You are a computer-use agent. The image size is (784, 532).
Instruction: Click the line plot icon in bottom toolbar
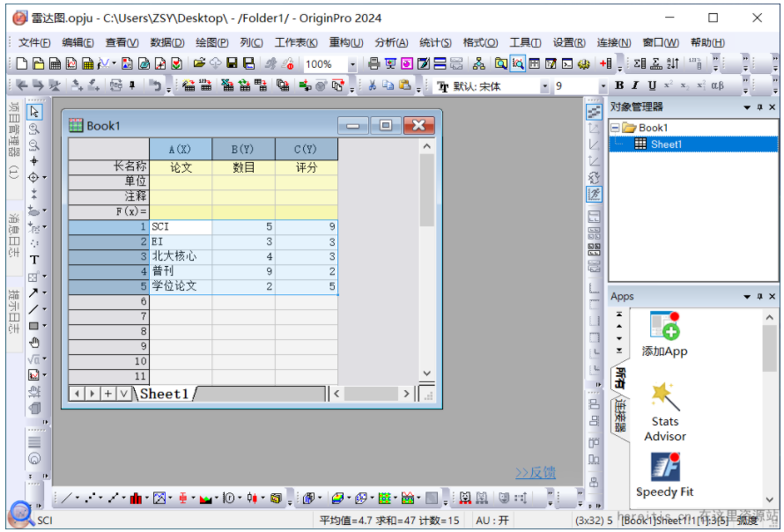tap(68, 498)
